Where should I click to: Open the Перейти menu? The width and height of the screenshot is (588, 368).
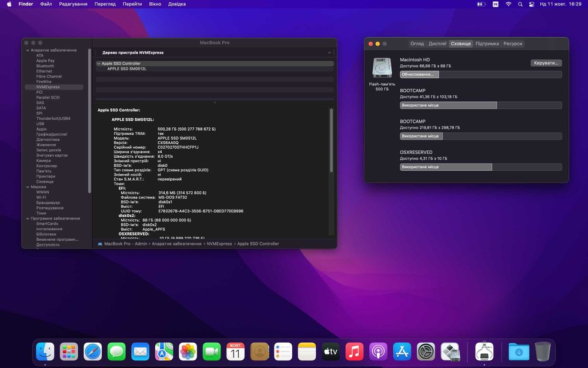(132, 4)
